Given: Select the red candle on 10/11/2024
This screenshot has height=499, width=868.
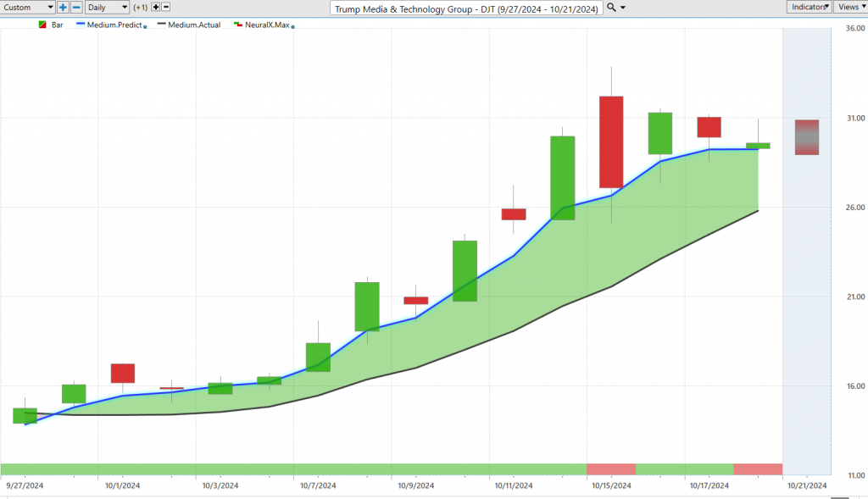Looking at the screenshot, I should pos(514,214).
